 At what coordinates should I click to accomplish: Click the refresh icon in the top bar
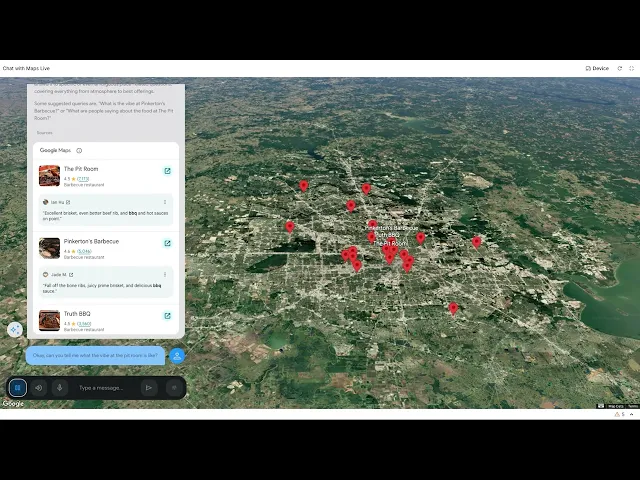click(620, 68)
